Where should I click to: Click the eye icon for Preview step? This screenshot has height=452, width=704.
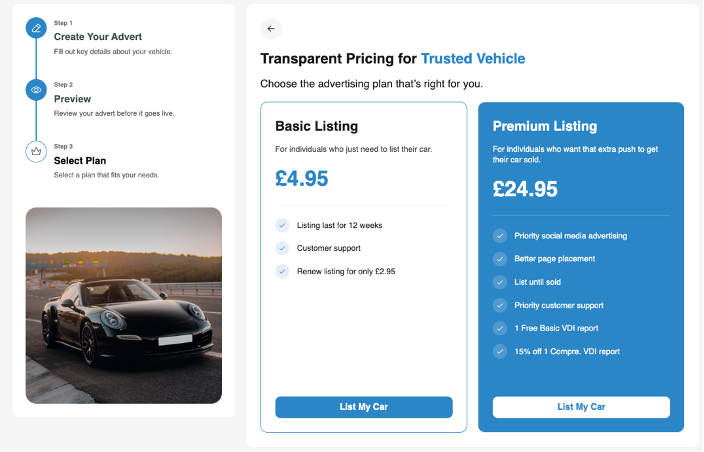(x=36, y=90)
